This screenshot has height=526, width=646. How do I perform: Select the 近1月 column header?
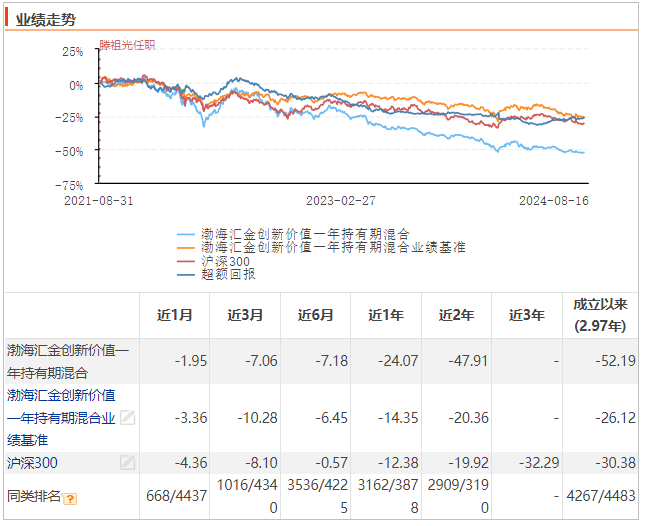coord(175,315)
